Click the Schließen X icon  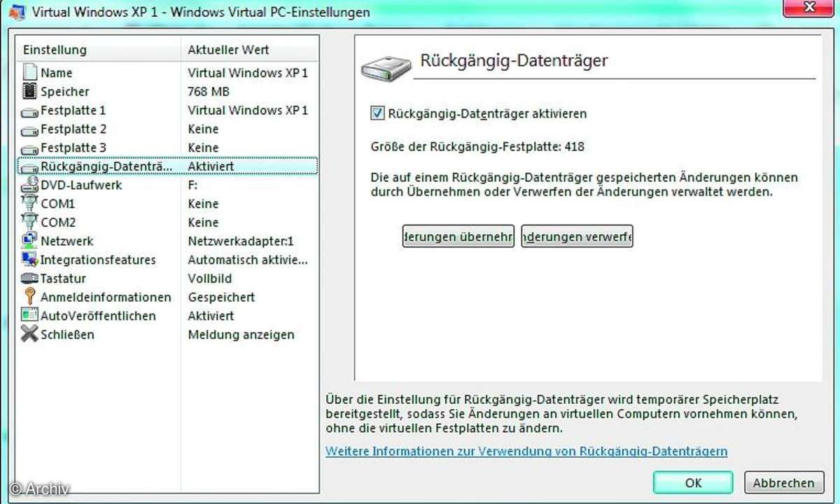click(x=29, y=335)
